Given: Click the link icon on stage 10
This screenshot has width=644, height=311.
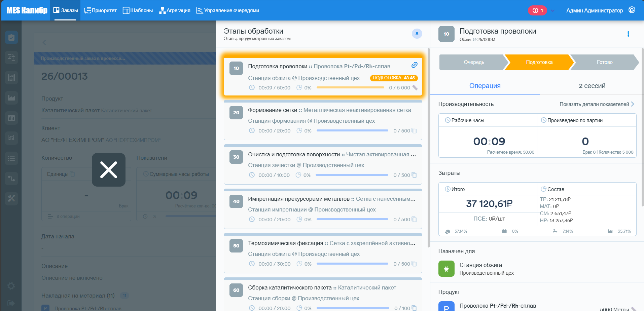Looking at the screenshot, I should coord(415,65).
